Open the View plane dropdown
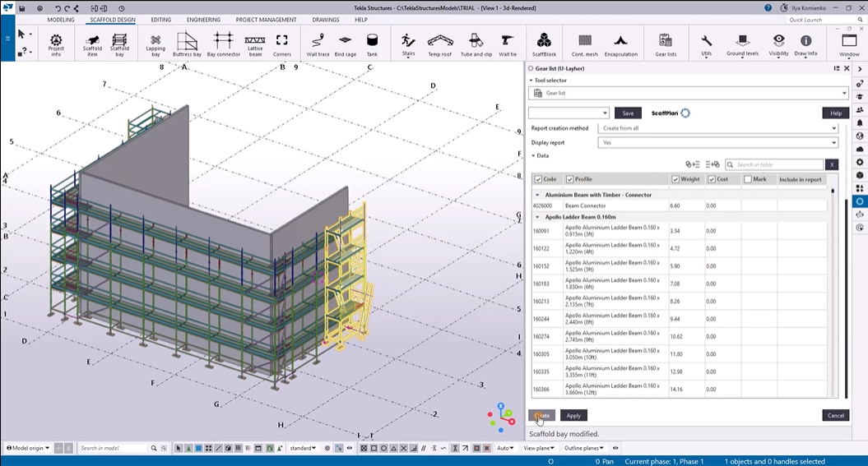This screenshot has height=466, width=868. (x=539, y=448)
